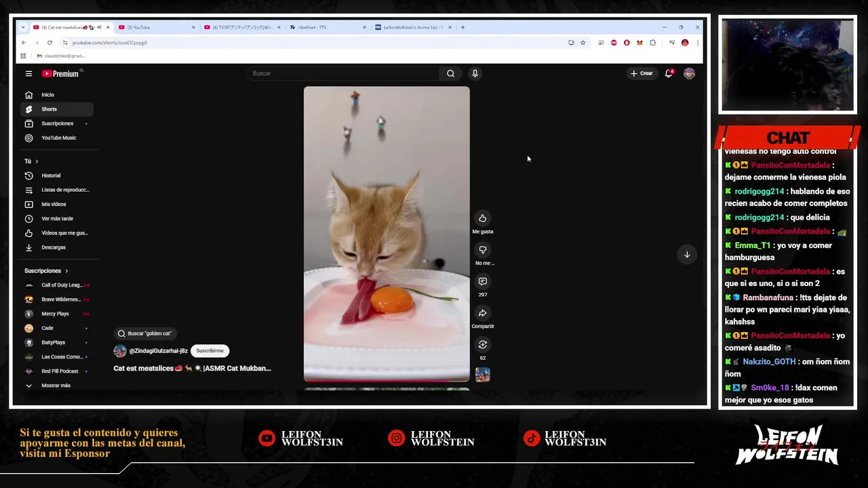Open Red Pill Podcast channel
Viewport: 868px width, 488px height.
click(x=56, y=371)
